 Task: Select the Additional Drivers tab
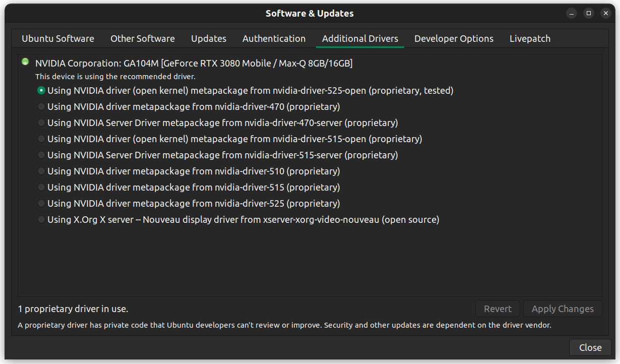(x=360, y=38)
